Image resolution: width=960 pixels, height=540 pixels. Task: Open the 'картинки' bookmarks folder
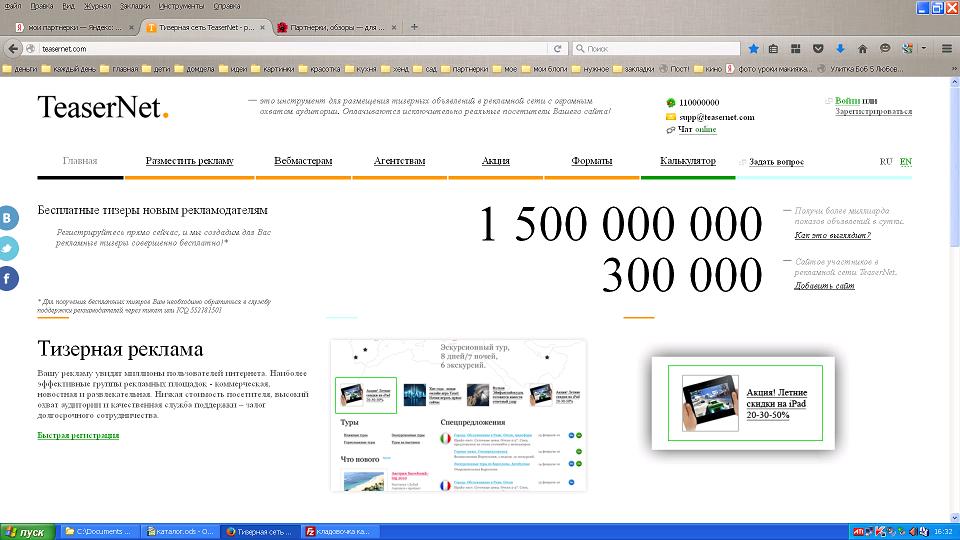pyautogui.click(x=273, y=69)
